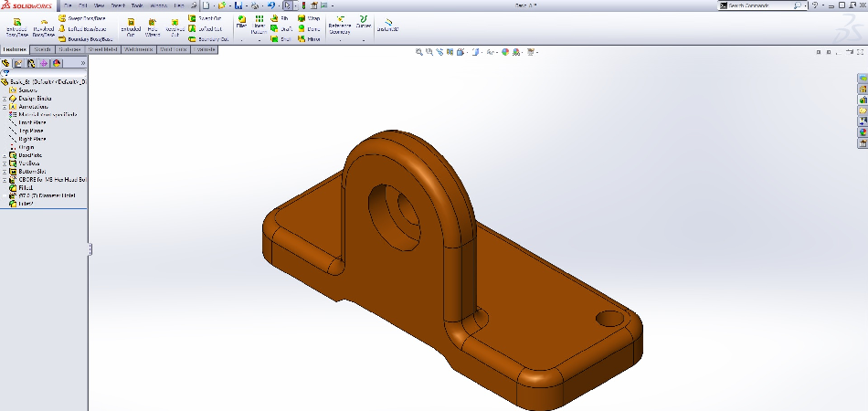Click the Save icon in the toolbar
Viewport: 868px width, 411px height.
pyautogui.click(x=238, y=5)
